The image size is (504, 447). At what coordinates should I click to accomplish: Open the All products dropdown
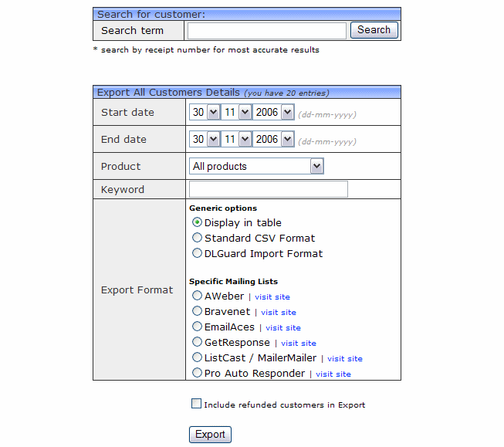click(x=256, y=167)
